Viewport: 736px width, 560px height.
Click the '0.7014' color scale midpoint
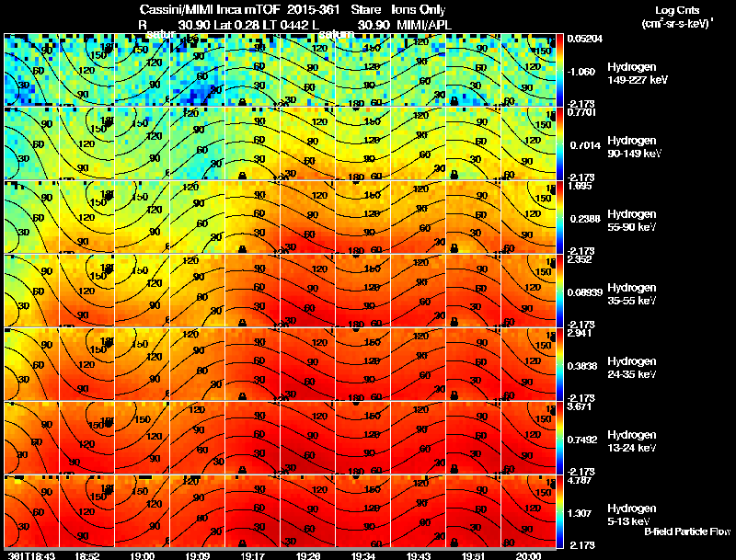click(585, 145)
